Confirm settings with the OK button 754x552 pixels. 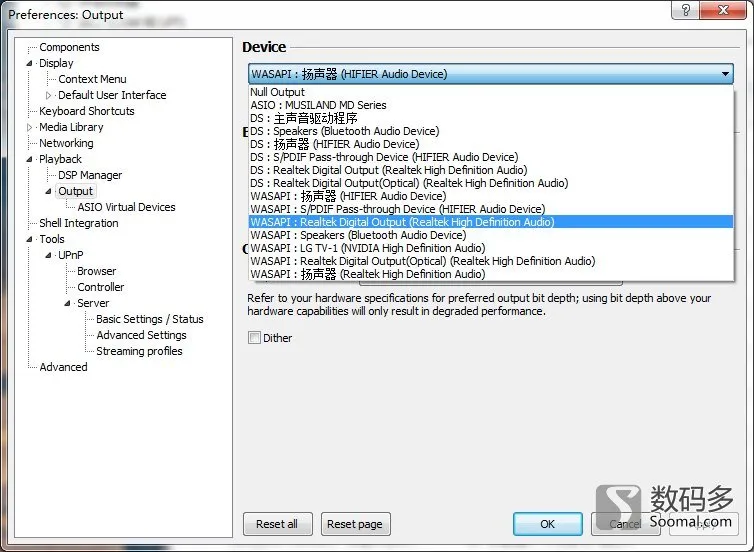point(547,524)
